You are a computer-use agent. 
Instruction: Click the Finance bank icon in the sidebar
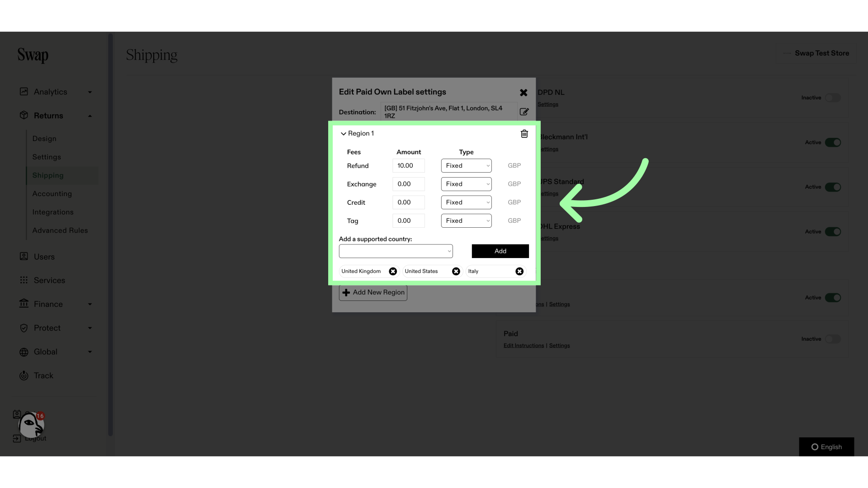(x=24, y=304)
